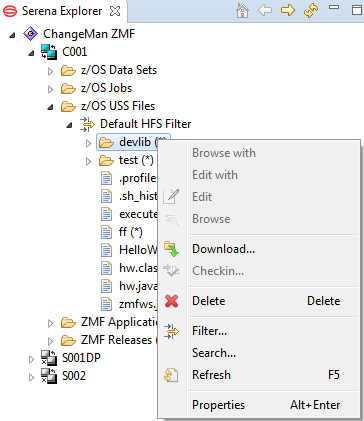
Task: Choose Delete from the context menu
Action: point(259,301)
